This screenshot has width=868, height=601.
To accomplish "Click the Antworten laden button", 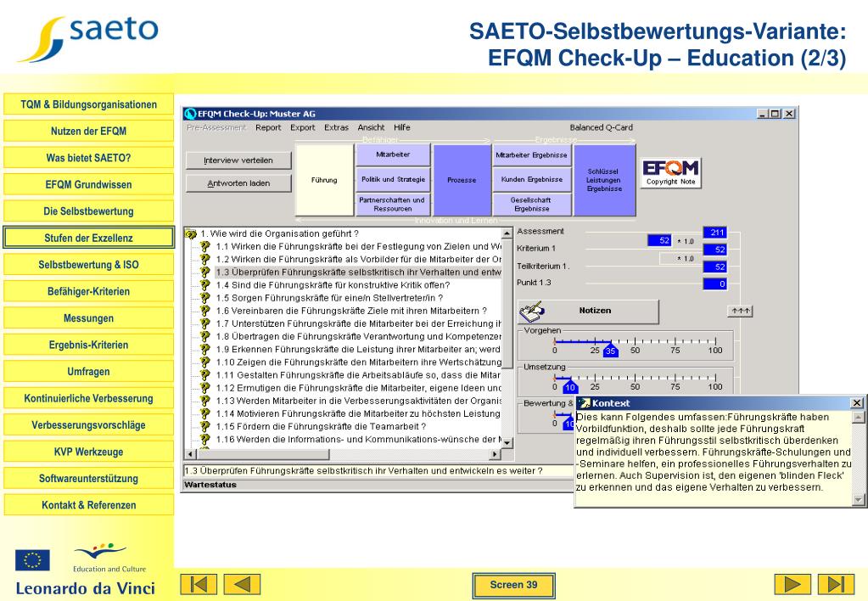I will tap(238, 183).
